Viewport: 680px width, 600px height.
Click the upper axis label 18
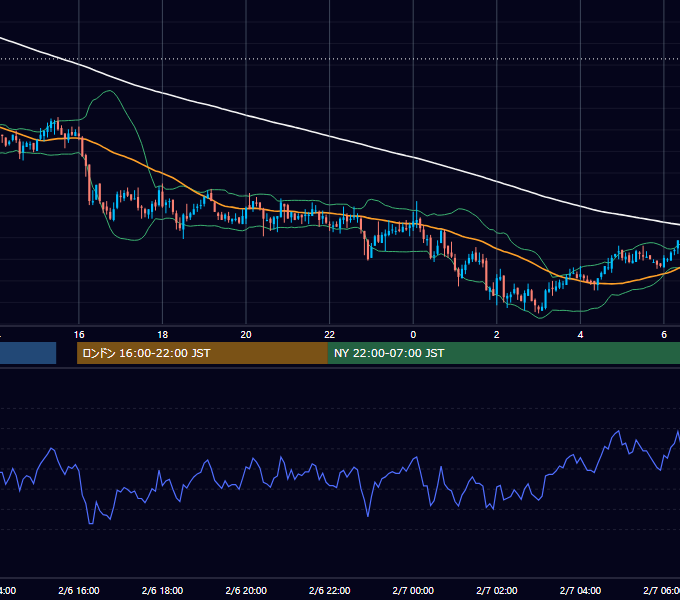point(163,335)
